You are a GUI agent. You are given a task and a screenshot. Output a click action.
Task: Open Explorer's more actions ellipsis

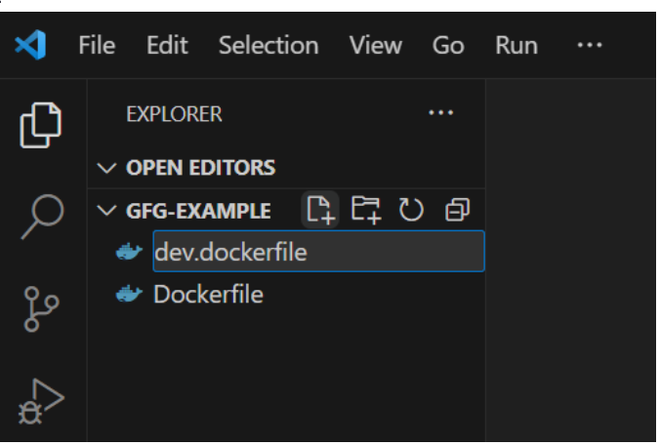(441, 114)
